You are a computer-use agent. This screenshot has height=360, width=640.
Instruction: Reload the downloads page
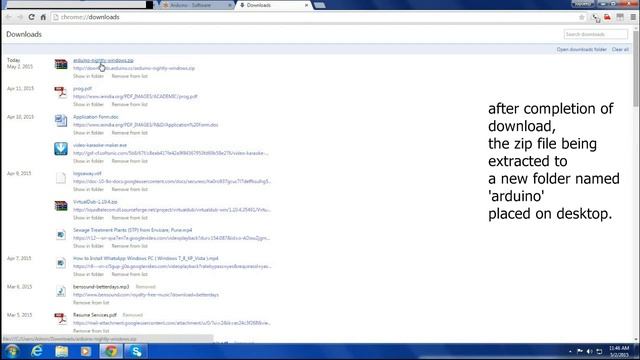(31, 17)
